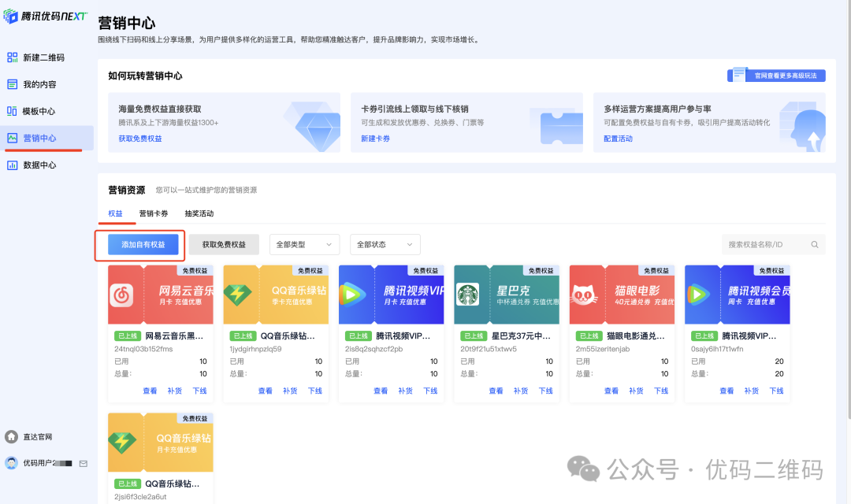Click 查看 on the 网易云音乐 card
The width and height of the screenshot is (851, 504).
coord(150,391)
